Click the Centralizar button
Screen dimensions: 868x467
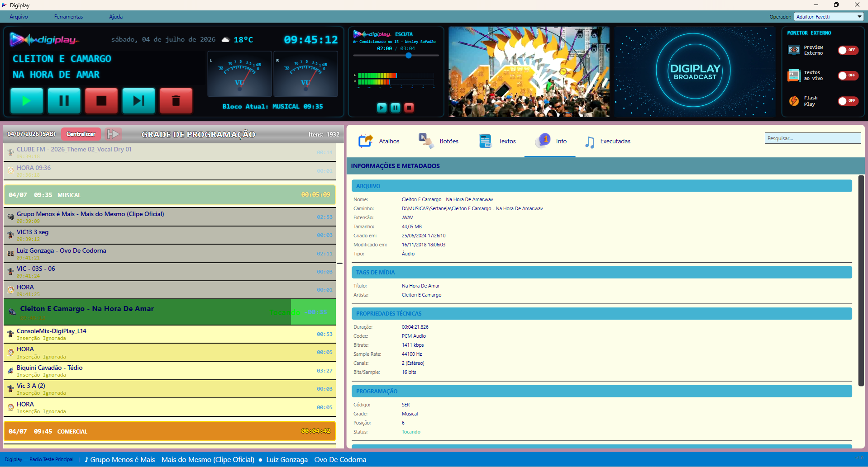81,134
